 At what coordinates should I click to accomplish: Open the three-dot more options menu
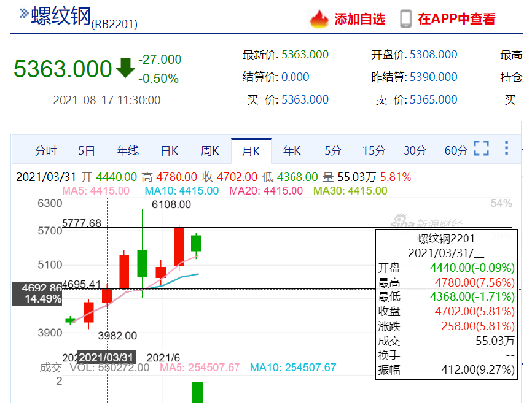click(506, 148)
